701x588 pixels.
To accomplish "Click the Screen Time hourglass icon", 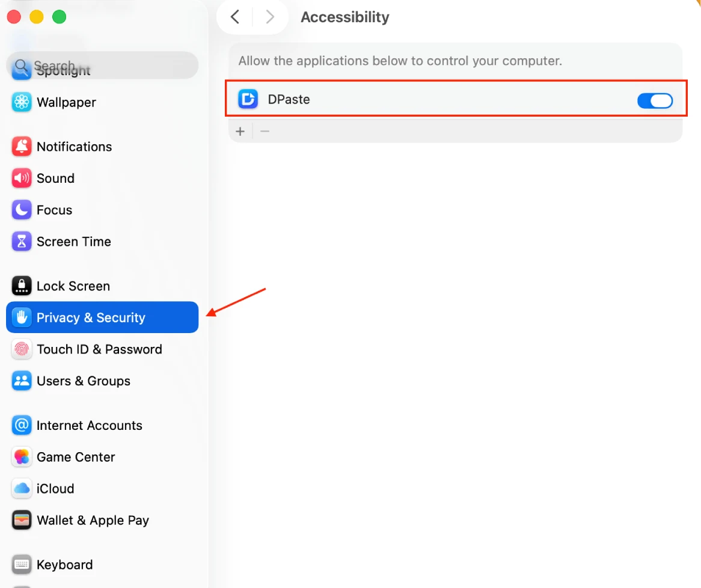I will point(22,242).
